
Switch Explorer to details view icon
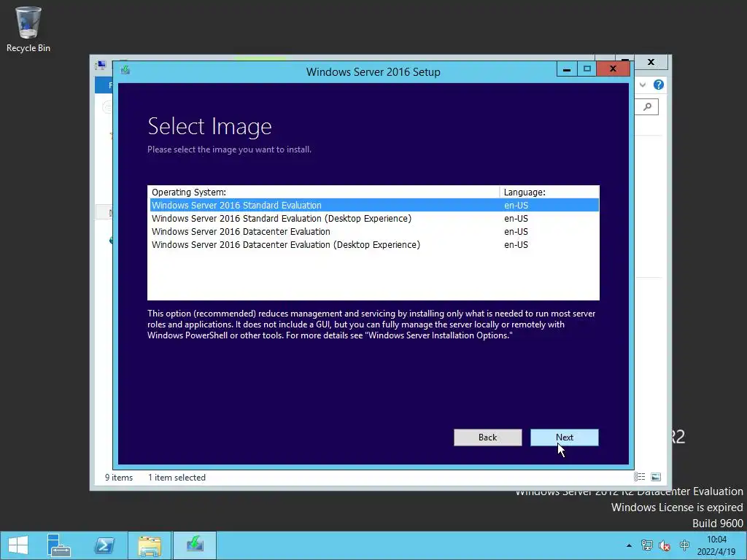(639, 477)
